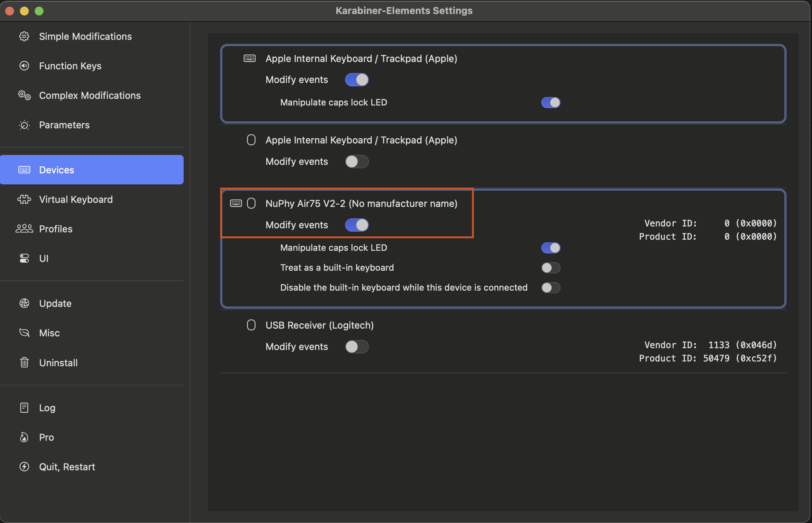The width and height of the screenshot is (812, 523).
Task: Click Logitech Vendor ID value 1133 (0x046d)
Action: coord(743,345)
